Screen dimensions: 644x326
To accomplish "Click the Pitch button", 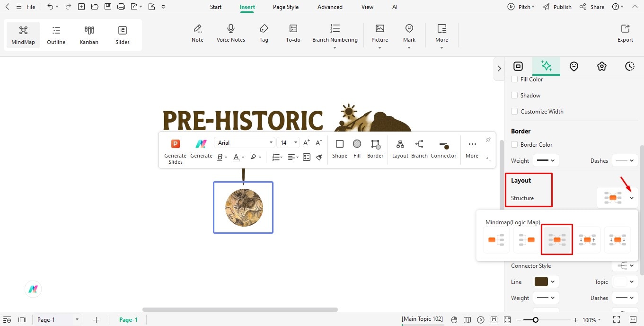I will [x=520, y=7].
